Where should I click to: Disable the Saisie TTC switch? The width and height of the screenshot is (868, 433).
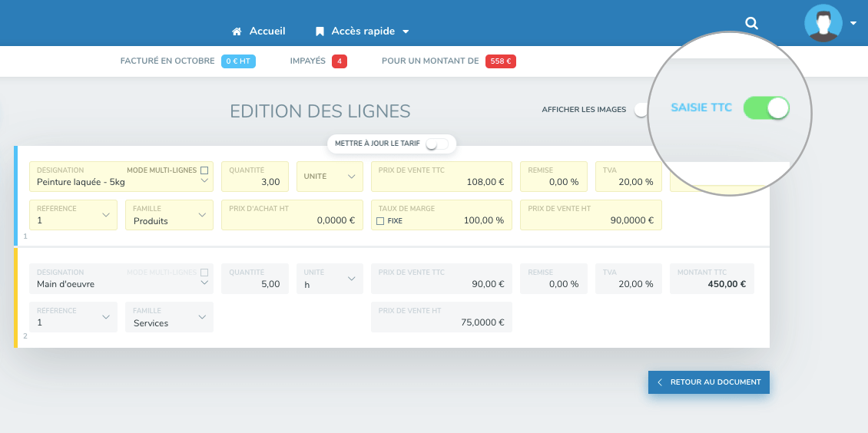[x=766, y=108]
